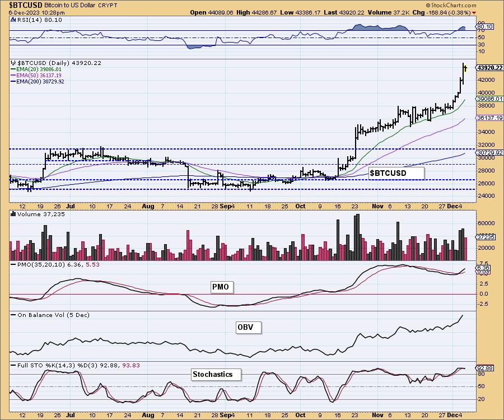Click the green EMA(20) legend line swatch
The width and height of the screenshot is (504, 420).
pos(13,69)
